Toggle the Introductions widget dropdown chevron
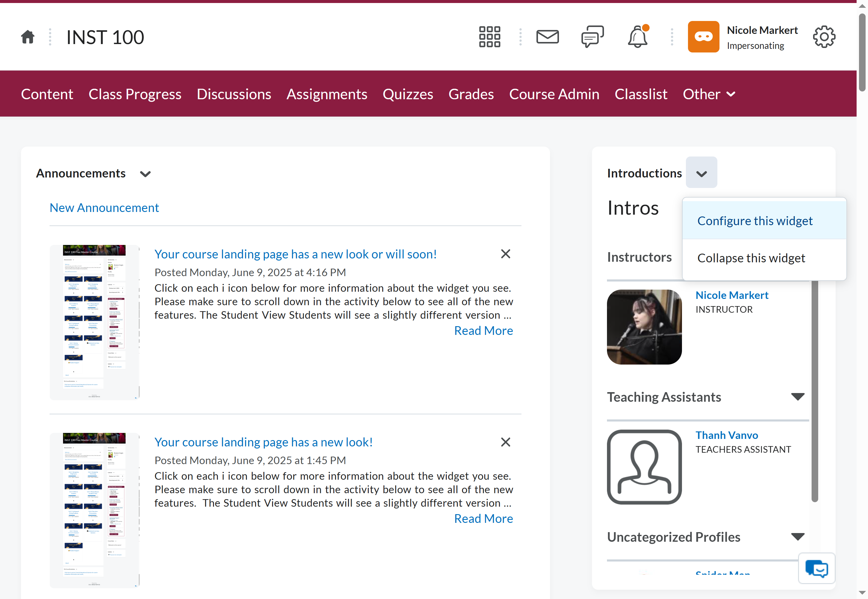 click(701, 173)
